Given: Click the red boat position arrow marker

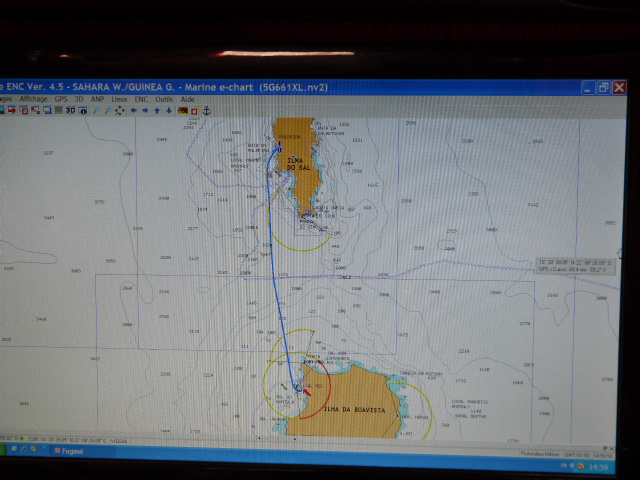Looking at the screenshot, I should (x=307, y=392).
